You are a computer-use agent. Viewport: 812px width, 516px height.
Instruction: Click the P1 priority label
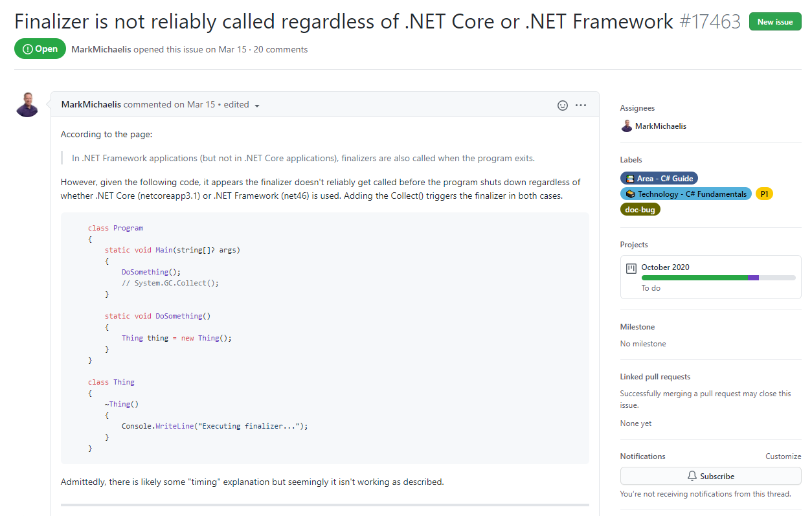pos(764,194)
